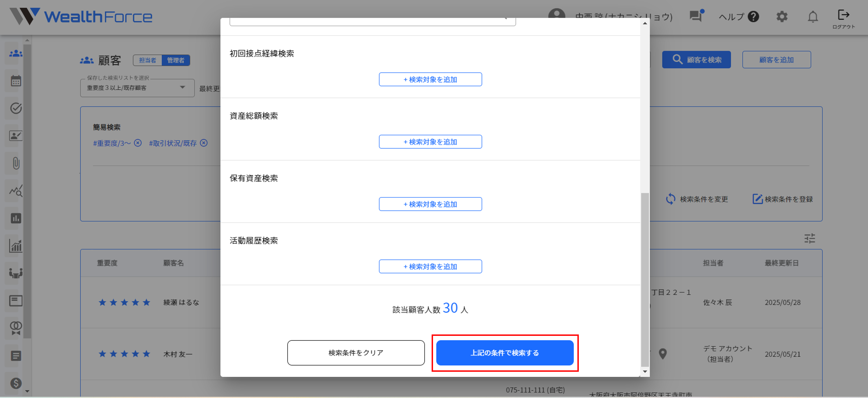Open the news panel icon in sidebar
Image resolution: width=868 pixels, height=398 pixels.
click(16, 301)
